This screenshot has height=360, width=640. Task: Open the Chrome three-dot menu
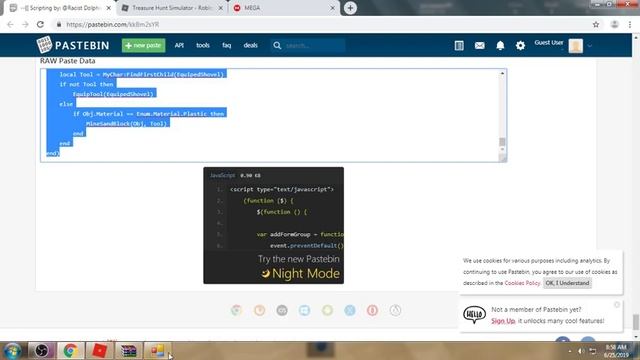point(630,24)
